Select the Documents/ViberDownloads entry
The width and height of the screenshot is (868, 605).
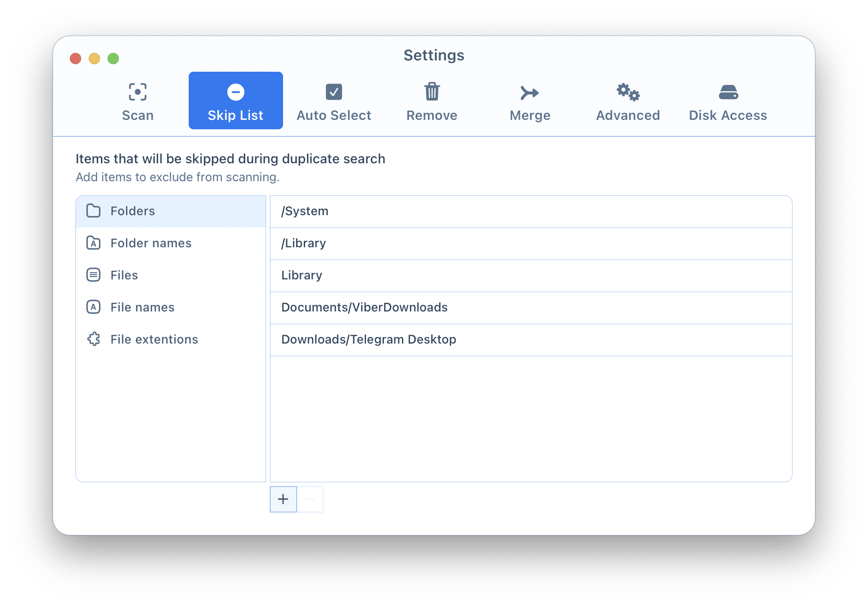coord(364,307)
